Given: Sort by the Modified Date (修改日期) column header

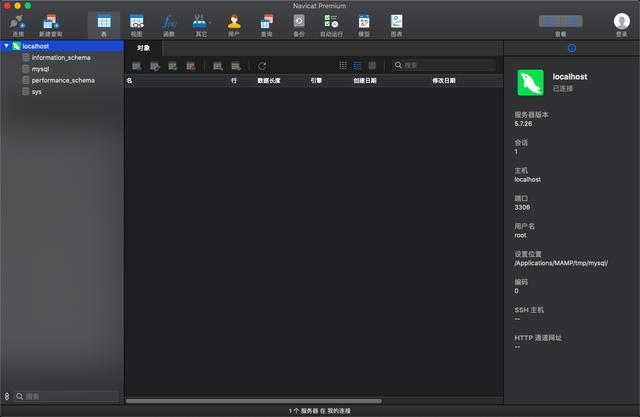Looking at the screenshot, I should pos(444,81).
